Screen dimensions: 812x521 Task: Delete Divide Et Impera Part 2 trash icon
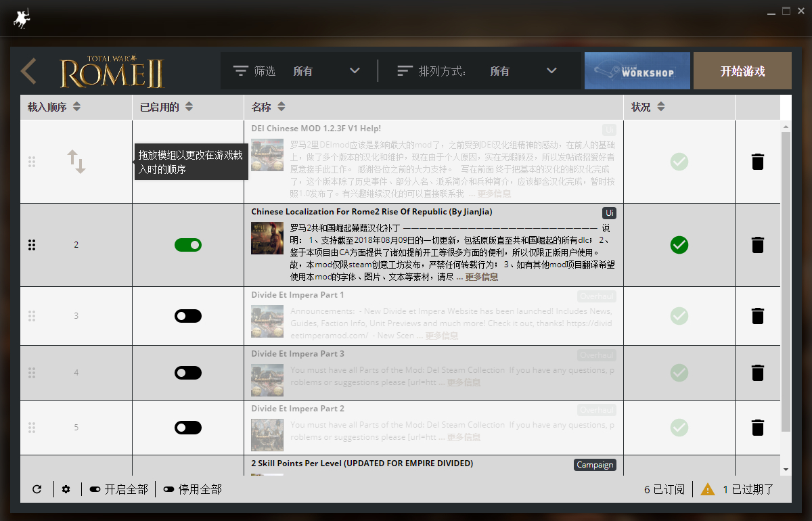pyautogui.click(x=758, y=428)
